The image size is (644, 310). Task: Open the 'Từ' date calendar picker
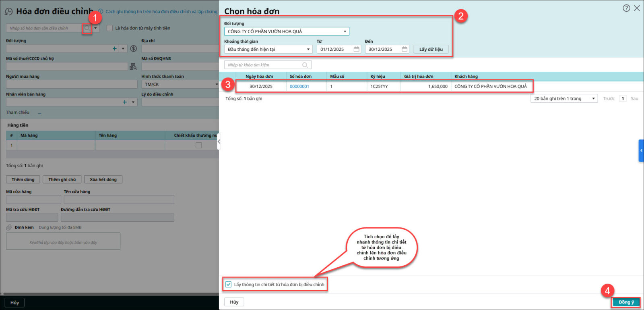pyautogui.click(x=356, y=49)
